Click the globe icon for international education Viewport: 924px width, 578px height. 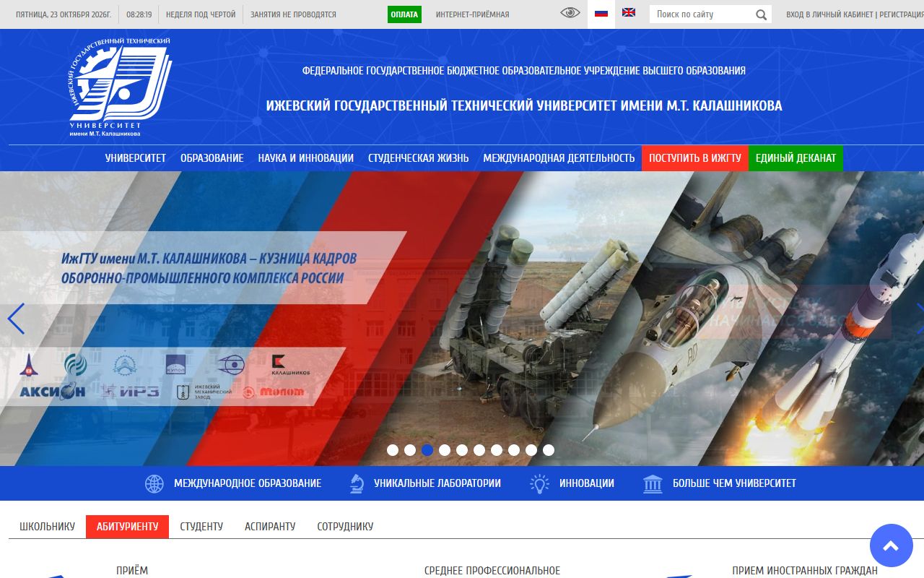pos(154,484)
